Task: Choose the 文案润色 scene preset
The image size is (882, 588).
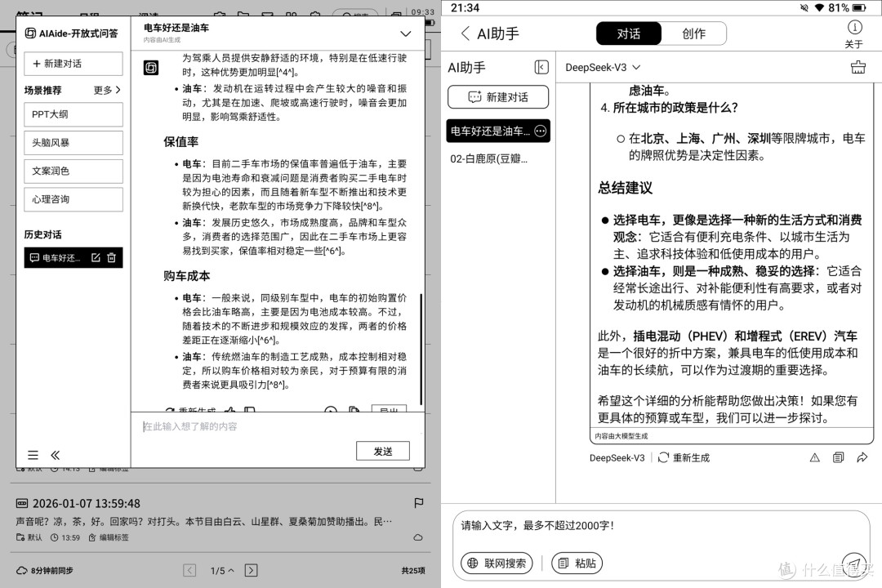Action: point(73,171)
